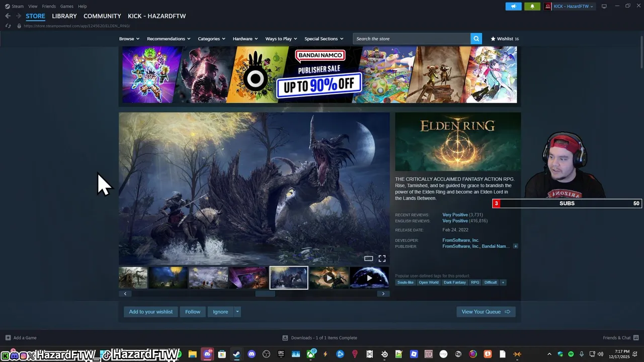Open the Help menu
This screenshot has width=644, height=362.
[x=82, y=7]
